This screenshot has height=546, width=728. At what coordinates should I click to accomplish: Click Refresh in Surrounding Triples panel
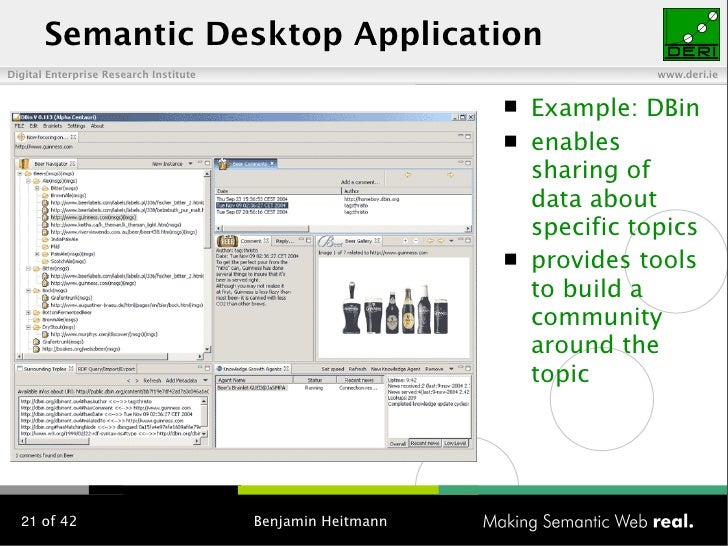tap(152, 380)
